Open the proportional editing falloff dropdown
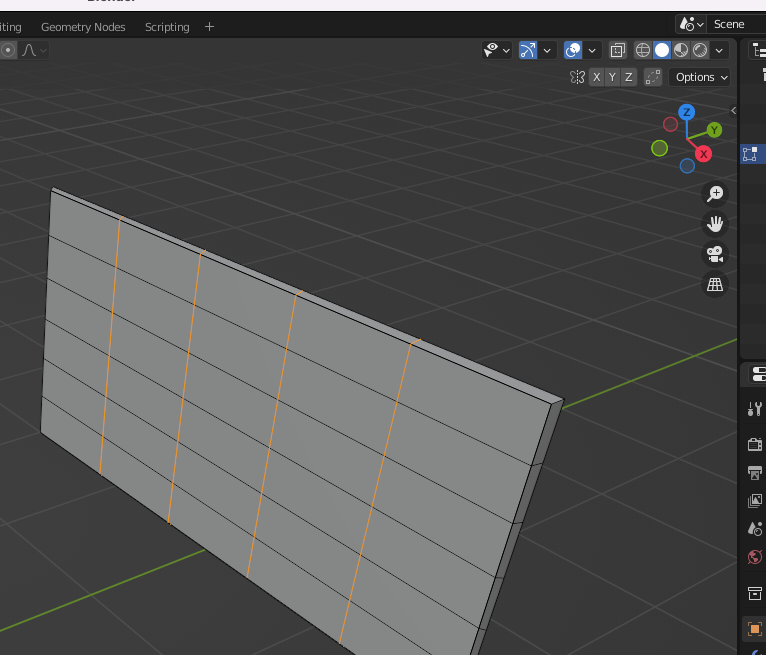The image size is (766, 655). coord(34,50)
